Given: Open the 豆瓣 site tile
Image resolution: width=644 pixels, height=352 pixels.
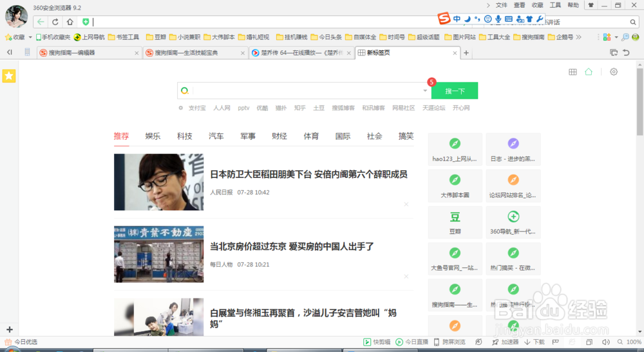Looking at the screenshot, I should click(x=455, y=222).
